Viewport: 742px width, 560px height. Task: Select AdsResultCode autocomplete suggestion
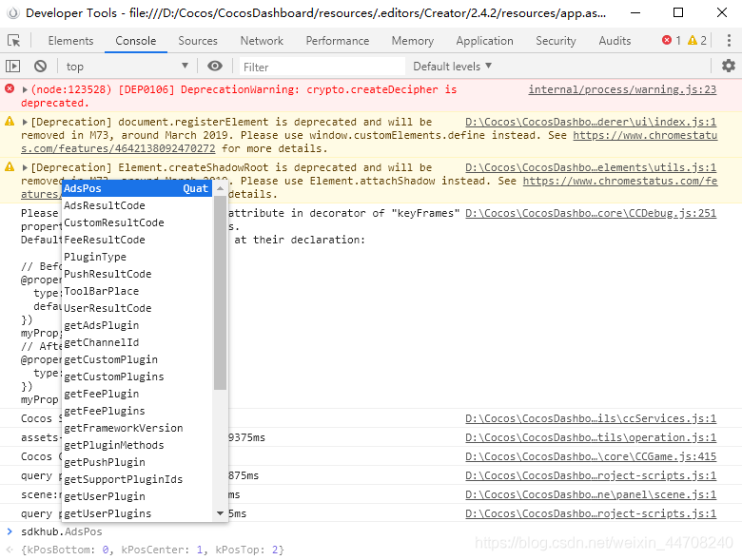tap(137, 205)
